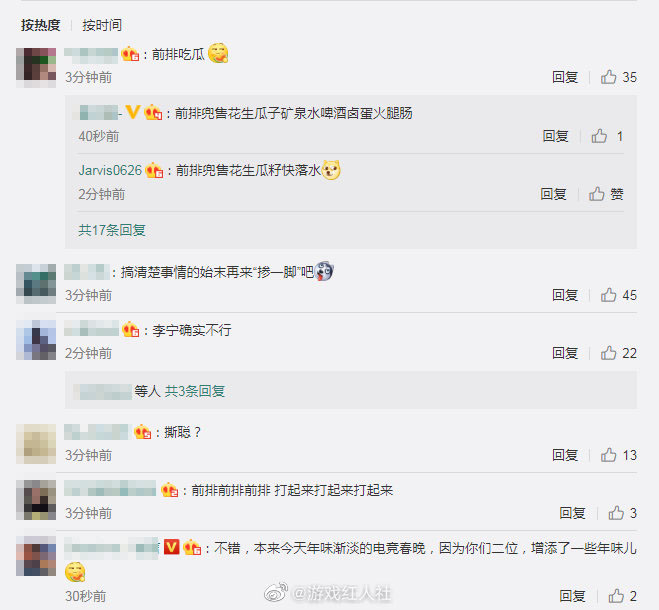Click 回复 on the 前排吃瓜 comment
659x610 pixels.
(x=565, y=77)
